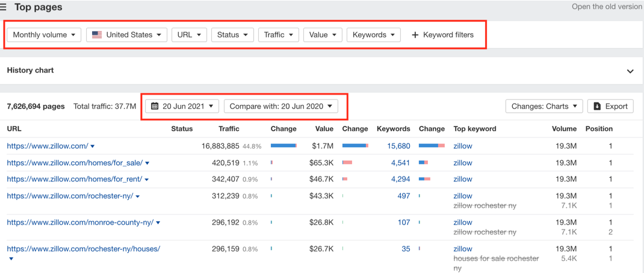The height and width of the screenshot is (273, 644).
Task: Open the caret menu next to zillow.com/rochester-ny/ URL
Action: click(x=138, y=196)
